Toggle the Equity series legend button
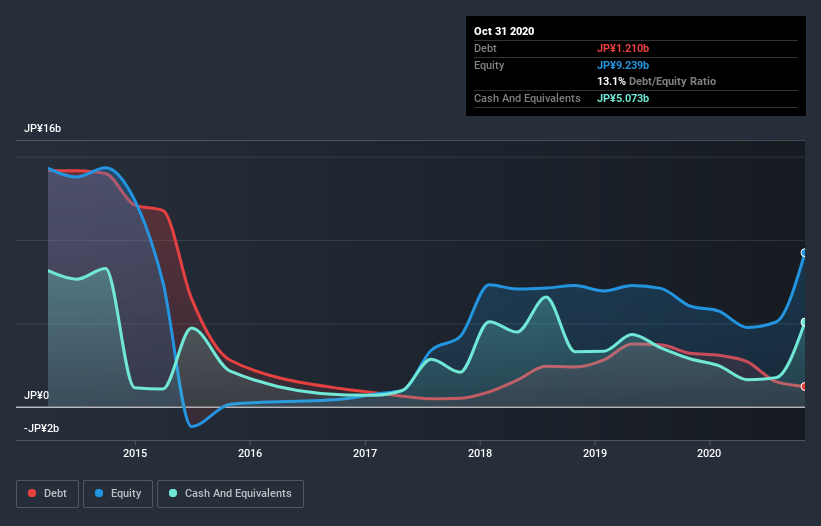The width and height of the screenshot is (821, 526). click(118, 494)
